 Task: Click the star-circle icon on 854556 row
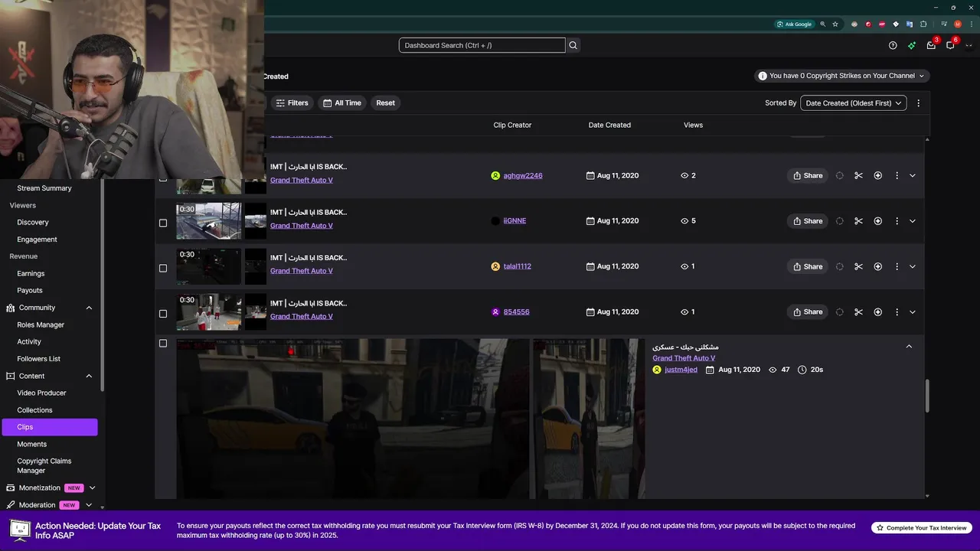click(x=877, y=311)
